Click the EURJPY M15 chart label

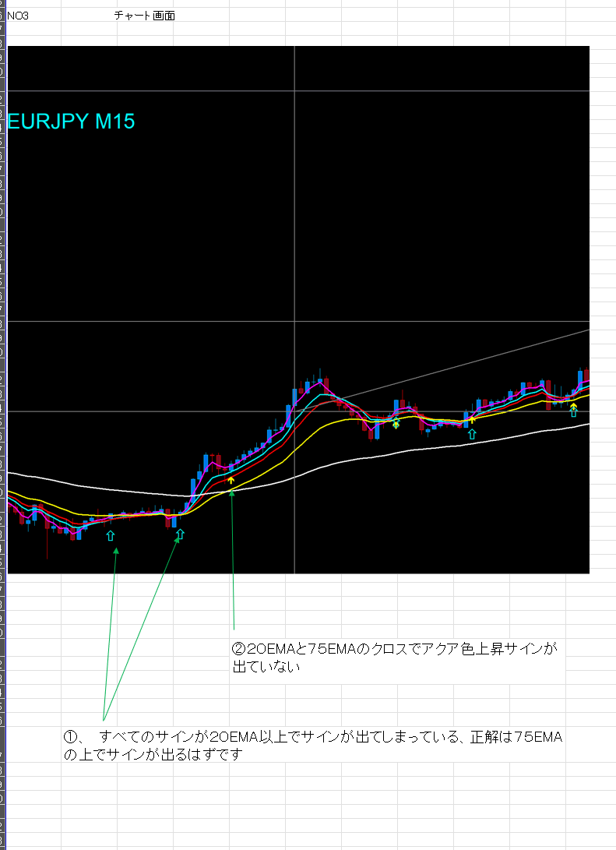click(72, 122)
